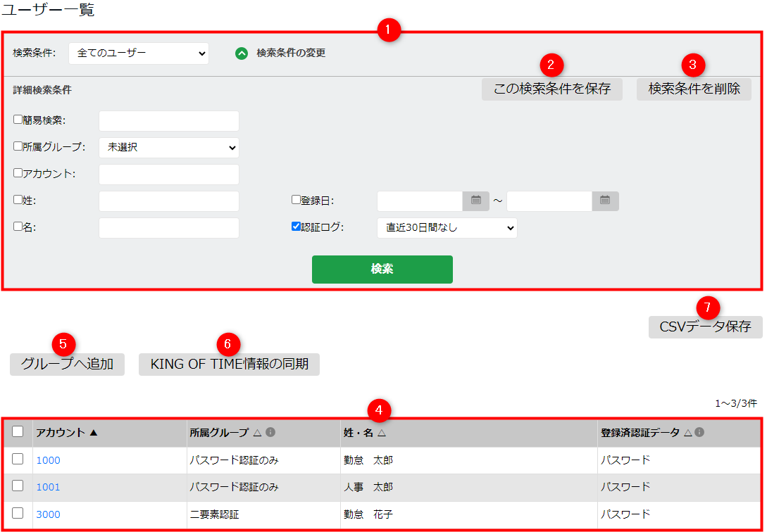Click 検索条件を削除 button
767x532 pixels.
[694, 89]
